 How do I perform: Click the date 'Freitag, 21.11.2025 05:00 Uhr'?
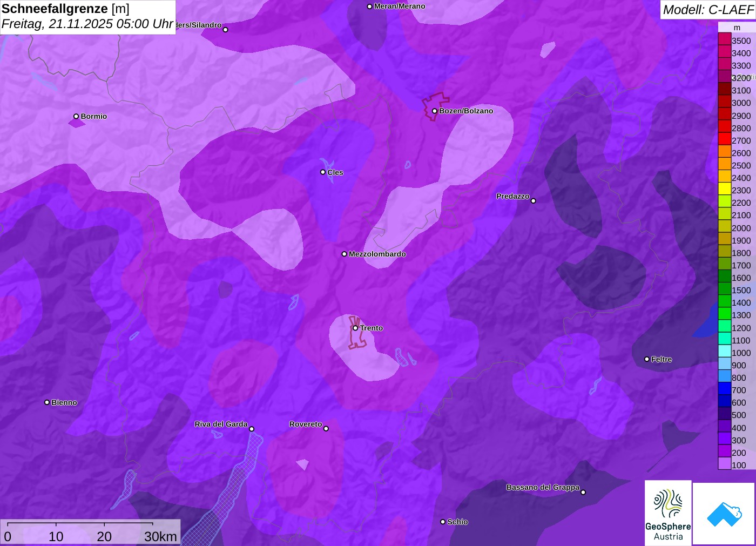coord(87,24)
